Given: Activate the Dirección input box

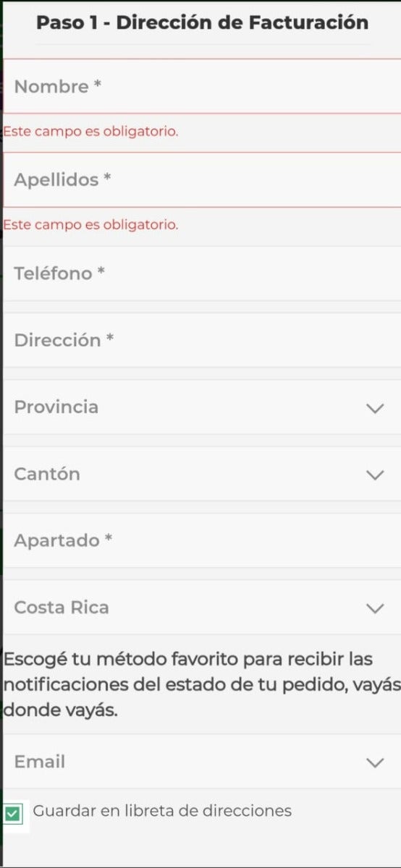Looking at the screenshot, I should pos(202,340).
